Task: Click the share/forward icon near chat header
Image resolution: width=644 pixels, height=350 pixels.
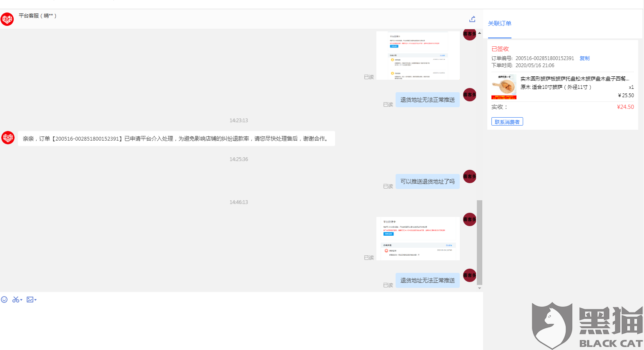Action: pos(472,19)
